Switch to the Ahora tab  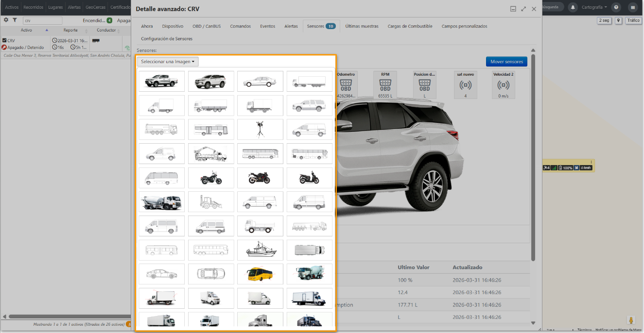coord(147,26)
